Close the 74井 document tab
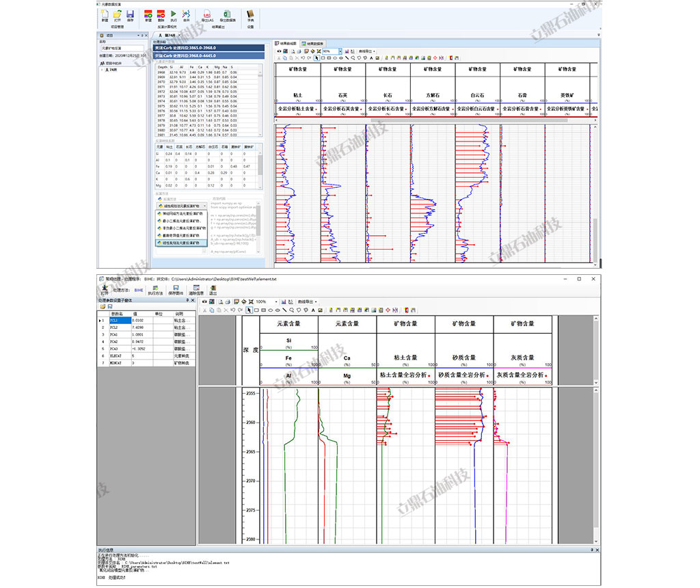Image resolution: width=700 pixels, height=588 pixels. (180, 36)
